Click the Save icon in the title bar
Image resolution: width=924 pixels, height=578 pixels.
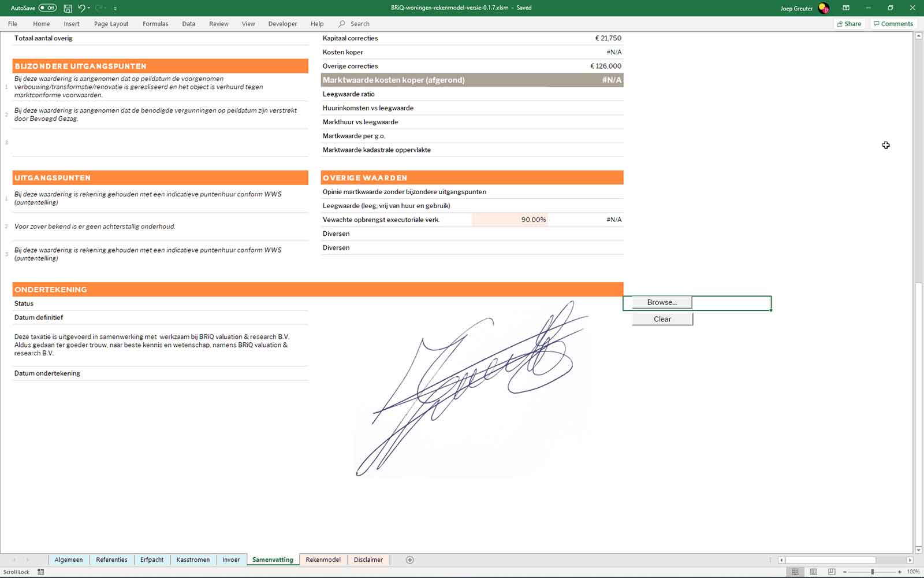(68, 8)
